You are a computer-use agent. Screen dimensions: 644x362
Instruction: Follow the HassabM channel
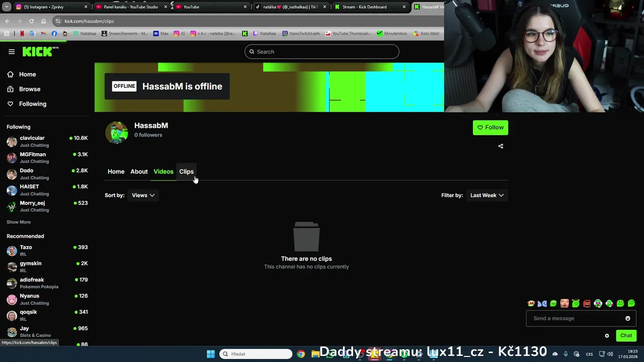tap(491, 127)
